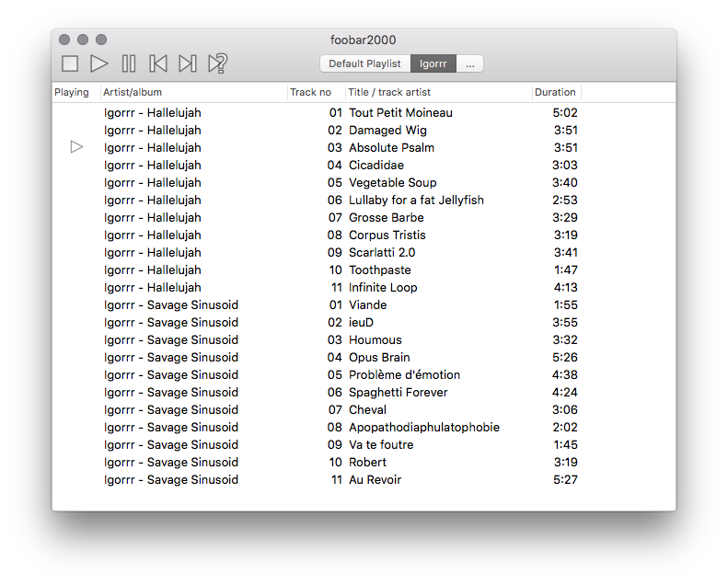Select the track 'Va te foutre'
The height and width of the screenshot is (585, 728).
pyautogui.click(x=381, y=445)
